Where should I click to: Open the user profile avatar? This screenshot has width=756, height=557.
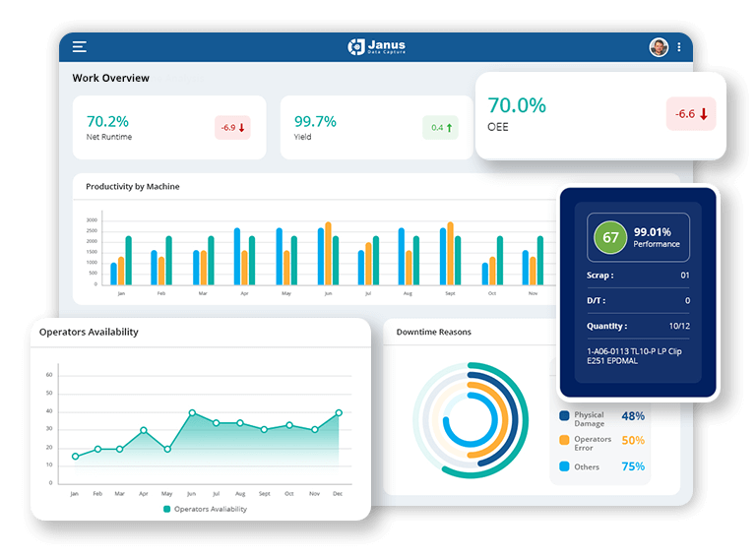point(659,47)
